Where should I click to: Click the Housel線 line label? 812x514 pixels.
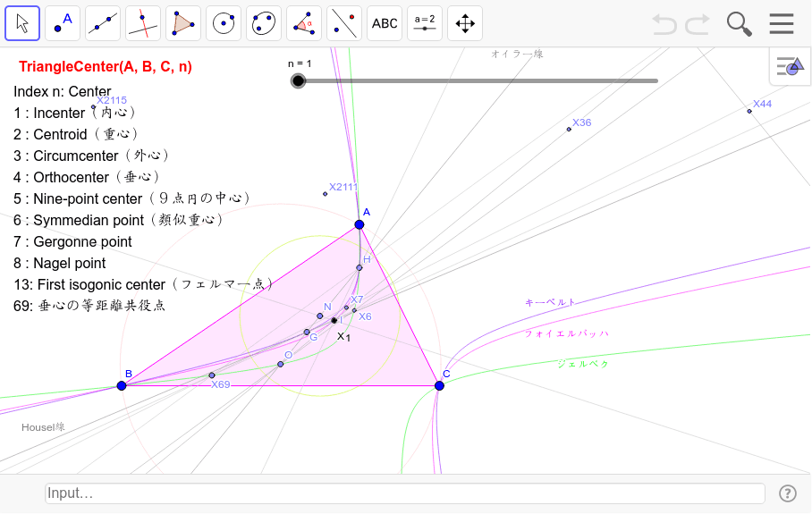click(x=43, y=427)
